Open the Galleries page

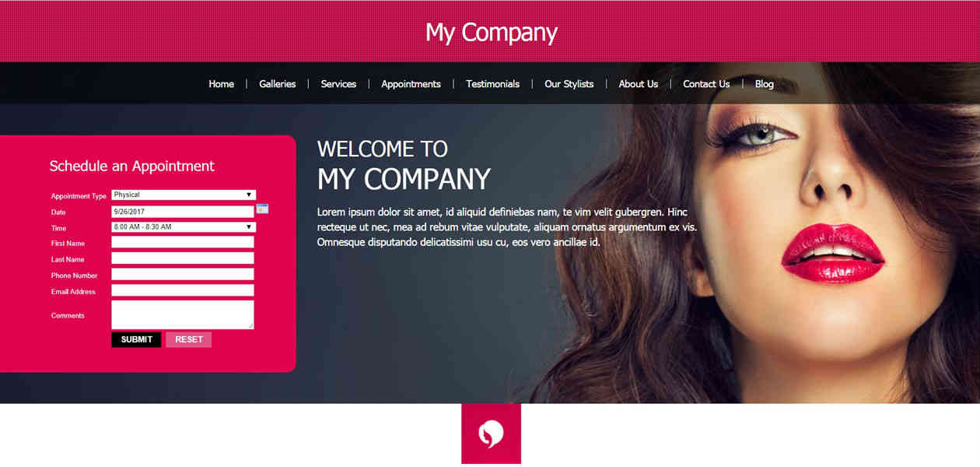pos(278,84)
